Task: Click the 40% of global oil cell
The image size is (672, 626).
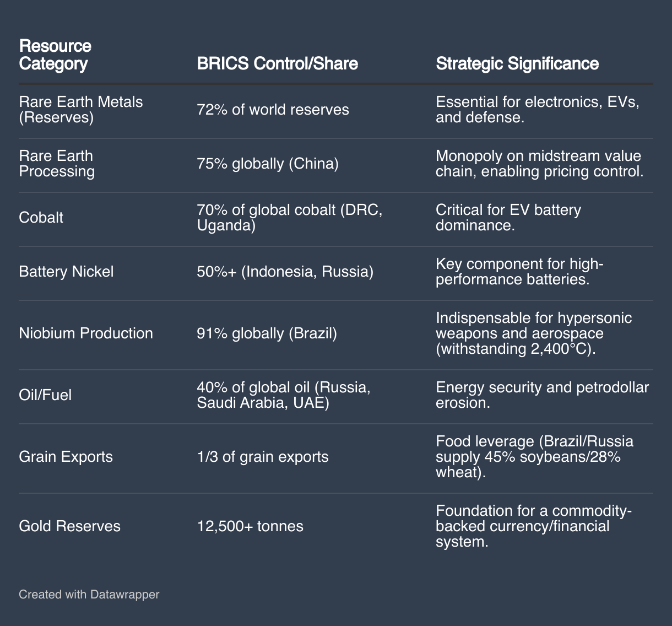Action: pos(284,395)
